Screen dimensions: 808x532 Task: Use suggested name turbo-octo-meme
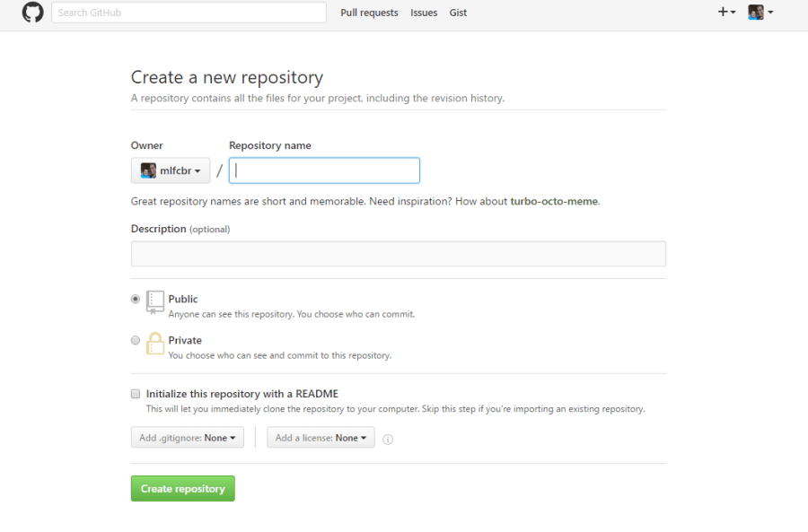coord(554,201)
